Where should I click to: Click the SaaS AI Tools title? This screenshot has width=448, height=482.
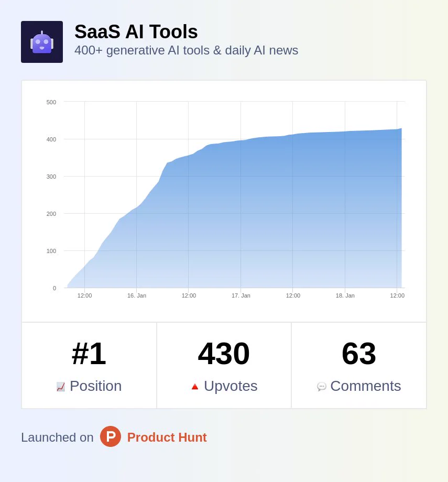pos(136,31)
